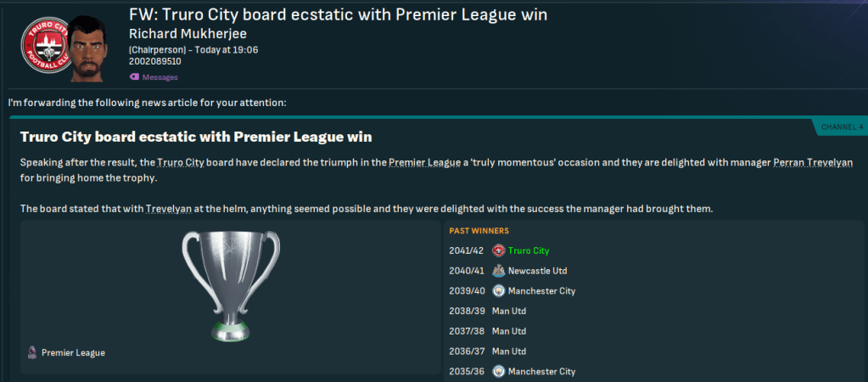Click the purple Messages tag icon
Image resolution: width=868 pixels, height=382 pixels.
click(x=134, y=77)
